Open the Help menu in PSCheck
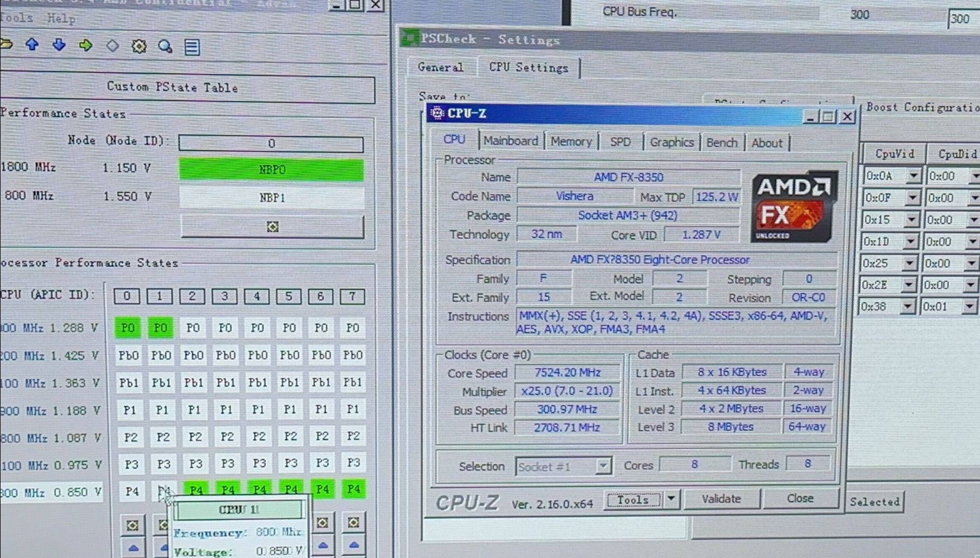 point(61,18)
